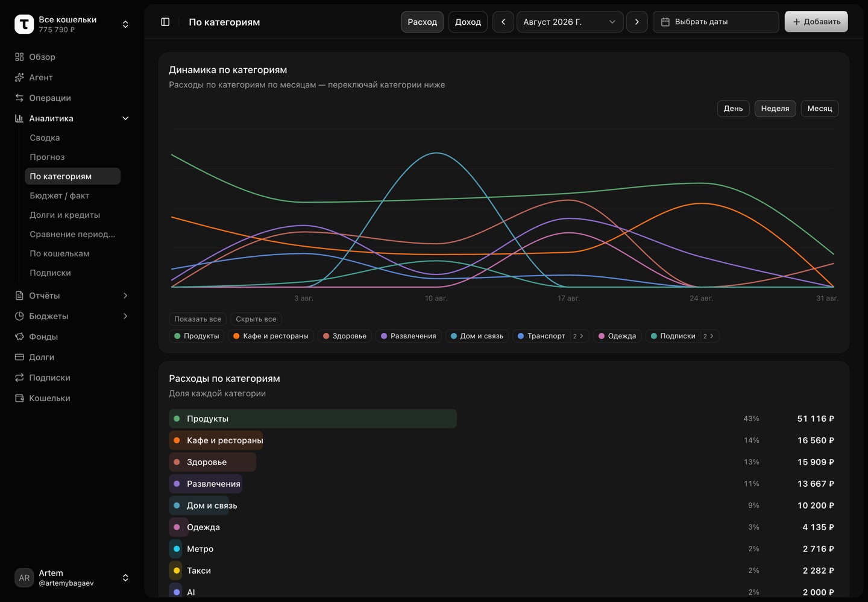The width and height of the screenshot is (868, 602).
Task: Open Обзор dashboard icon in sidebar
Action: (19, 57)
